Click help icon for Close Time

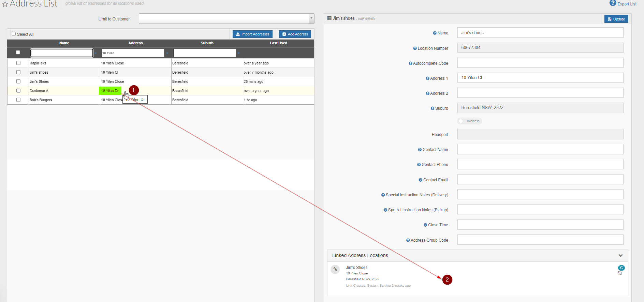coord(425,225)
